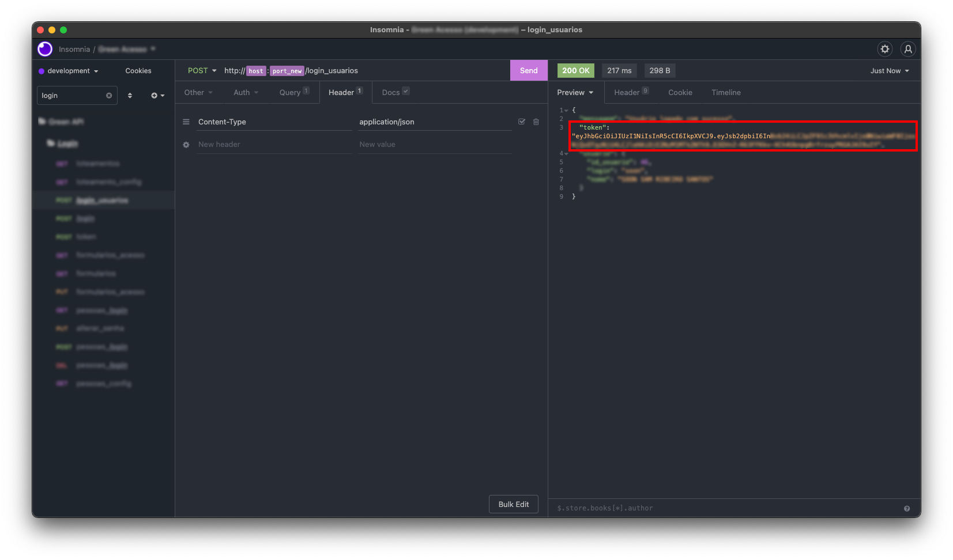Open the POST method dropdown
Screen dimensions: 953x560
pos(202,70)
